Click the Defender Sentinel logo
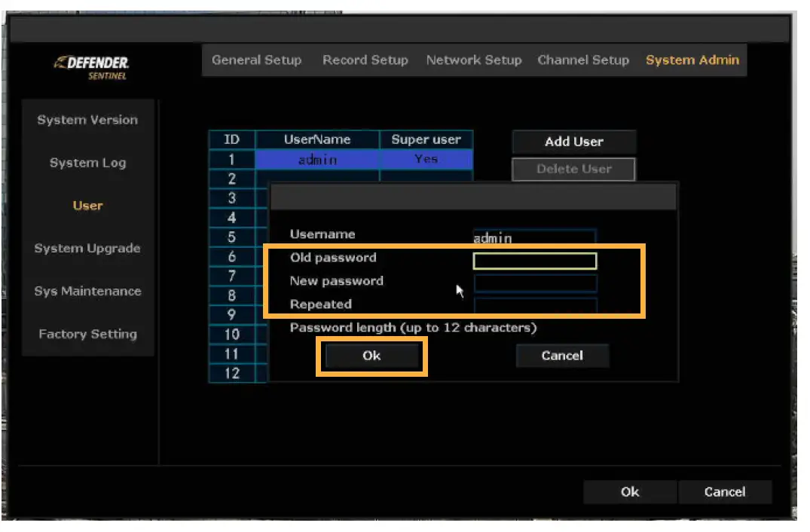Screen dimensions: 810x532 91,67
